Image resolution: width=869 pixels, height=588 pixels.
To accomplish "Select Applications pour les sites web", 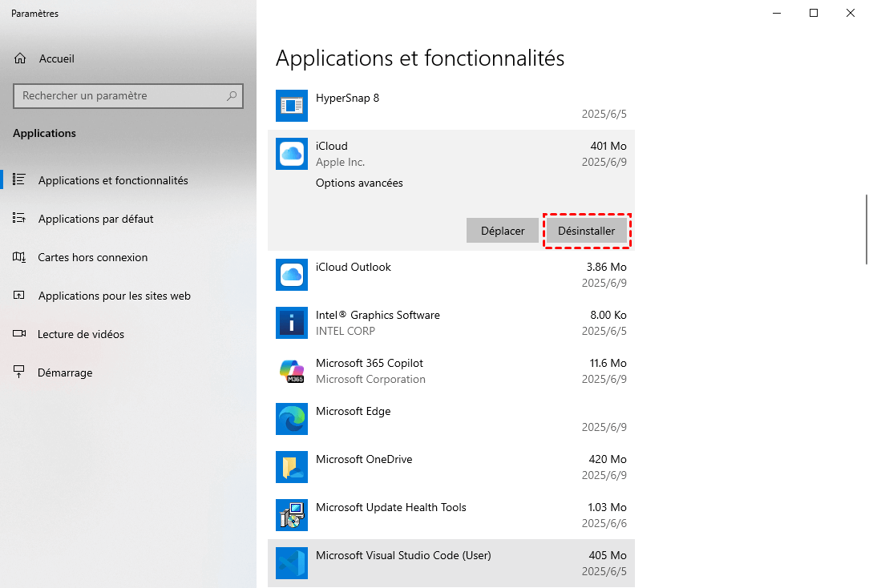I will coord(114,296).
